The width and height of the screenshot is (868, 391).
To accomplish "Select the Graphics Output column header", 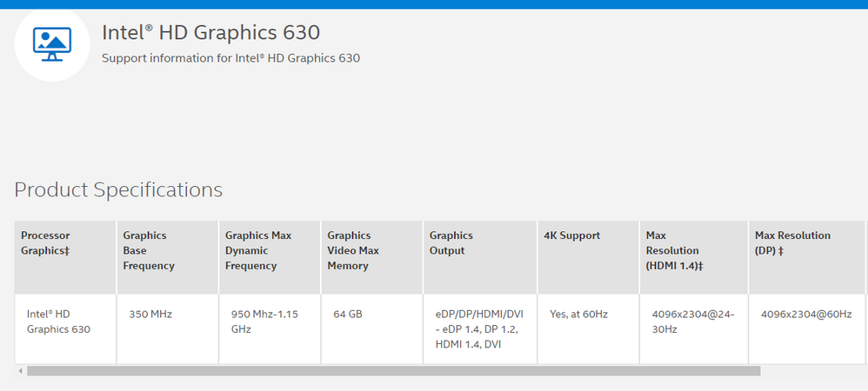I will click(480, 257).
